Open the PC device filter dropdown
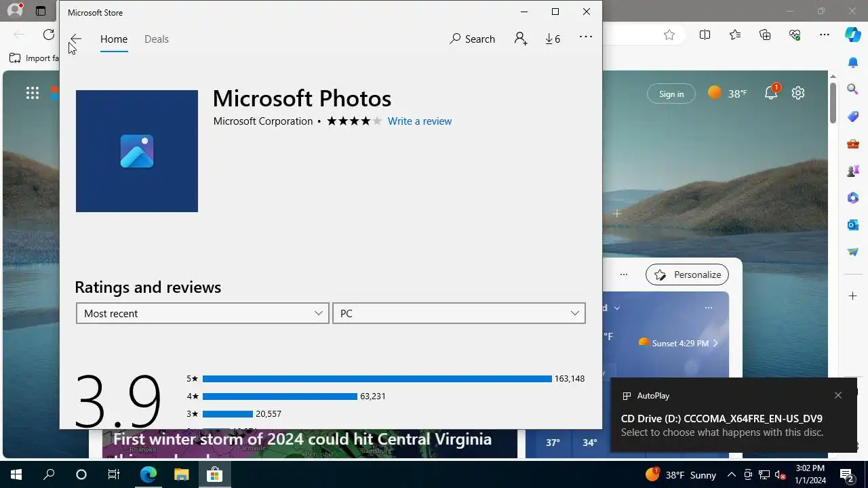The height and width of the screenshot is (488, 868). [x=459, y=313]
